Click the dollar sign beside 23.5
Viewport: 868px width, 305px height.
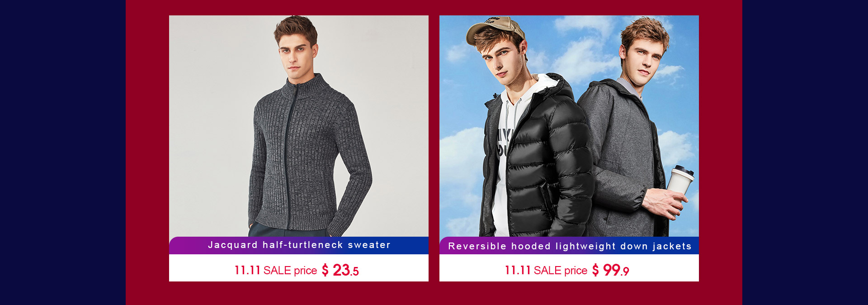click(x=325, y=270)
